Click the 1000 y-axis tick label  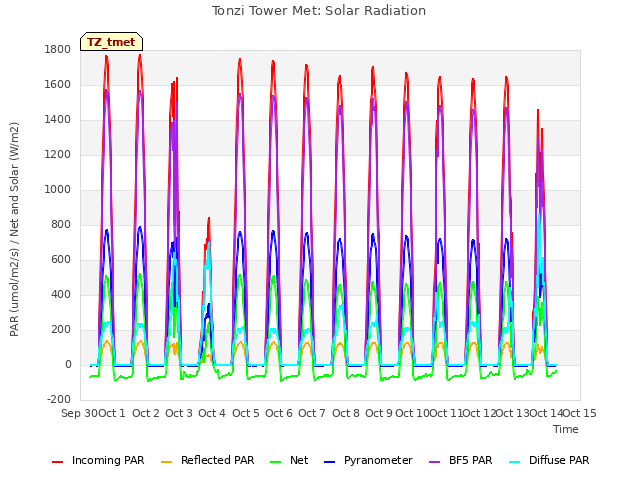58,190
